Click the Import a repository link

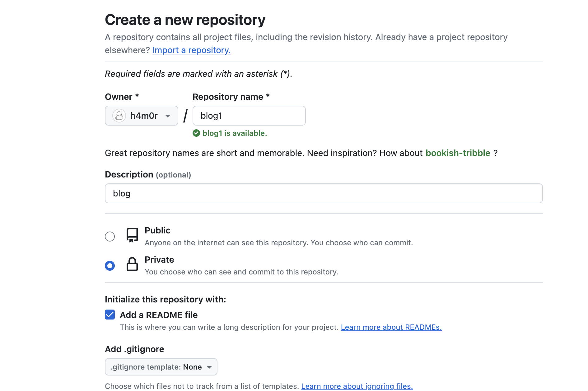[x=192, y=50]
